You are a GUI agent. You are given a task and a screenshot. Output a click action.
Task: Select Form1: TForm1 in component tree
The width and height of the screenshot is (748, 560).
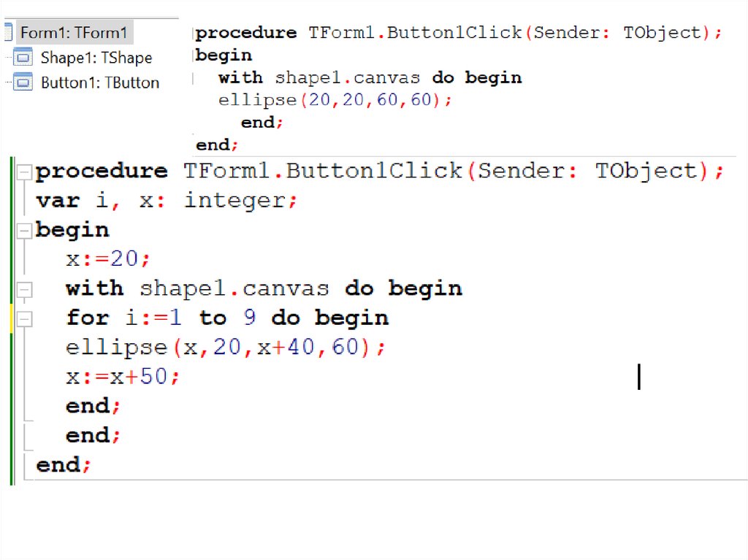(73, 33)
